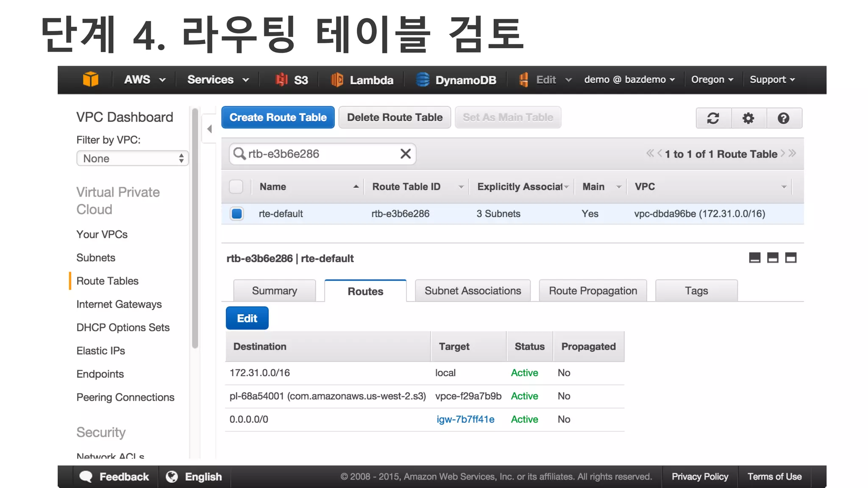Click the AWS orange cube logo
Image resolution: width=868 pixels, height=488 pixels.
point(90,79)
